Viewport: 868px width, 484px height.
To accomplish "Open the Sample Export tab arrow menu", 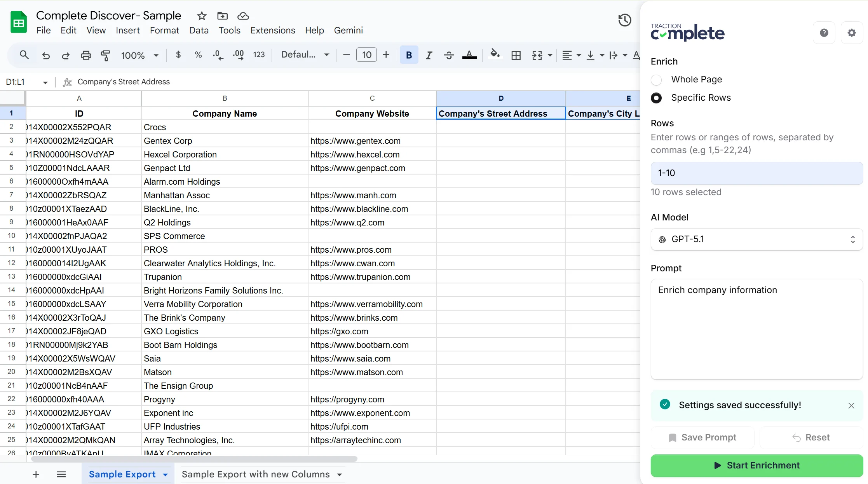I will tap(166, 475).
